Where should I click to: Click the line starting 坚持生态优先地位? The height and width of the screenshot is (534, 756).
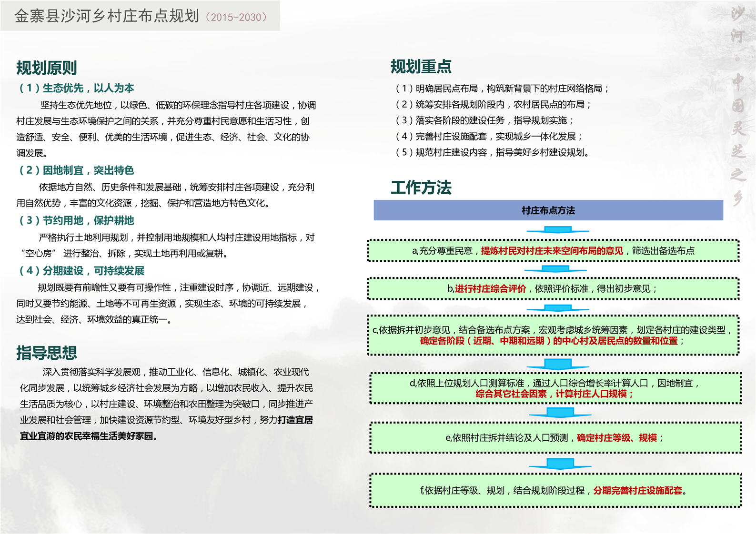pyautogui.click(x=178, y=105)
